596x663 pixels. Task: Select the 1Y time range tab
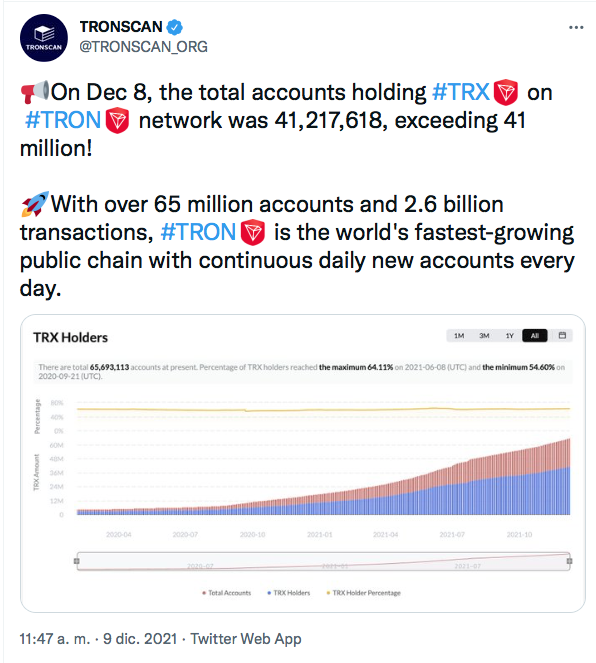click(509, 336)
